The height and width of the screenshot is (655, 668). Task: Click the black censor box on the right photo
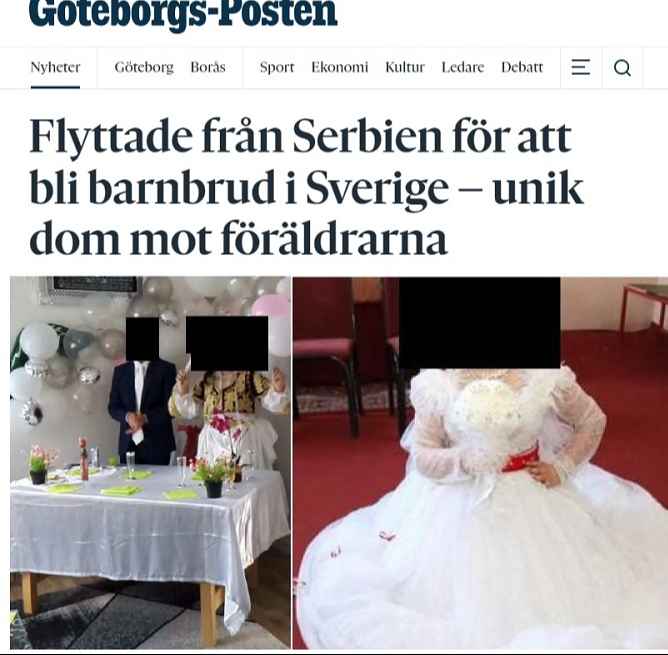tap(479, 323)
